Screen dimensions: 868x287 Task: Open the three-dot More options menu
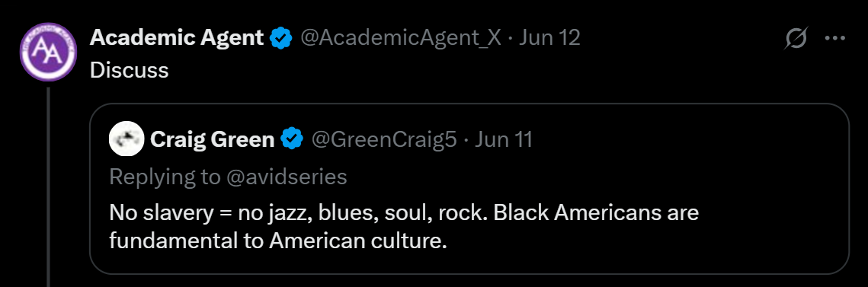(835, 38)
